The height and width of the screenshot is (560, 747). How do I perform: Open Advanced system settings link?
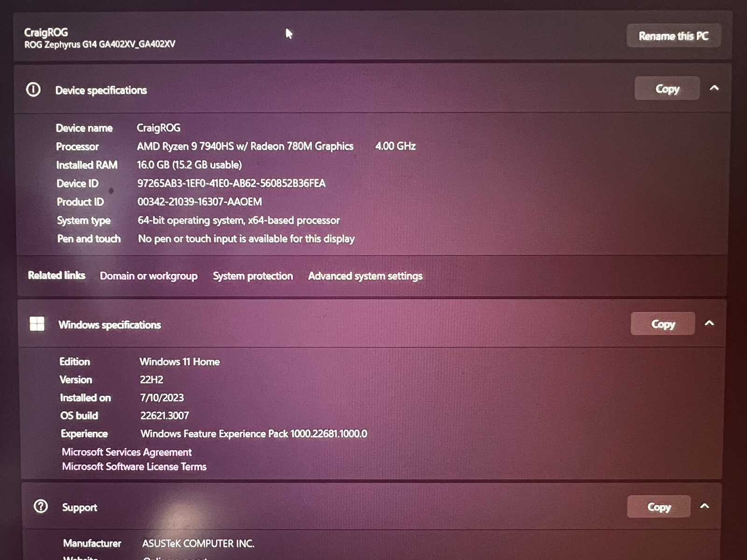coord(365,276)
